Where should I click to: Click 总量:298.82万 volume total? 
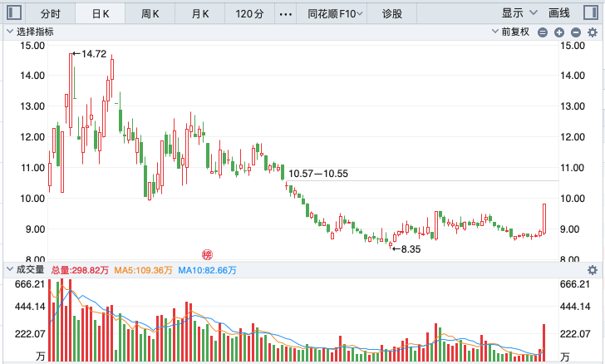click(x=80, y=270)
